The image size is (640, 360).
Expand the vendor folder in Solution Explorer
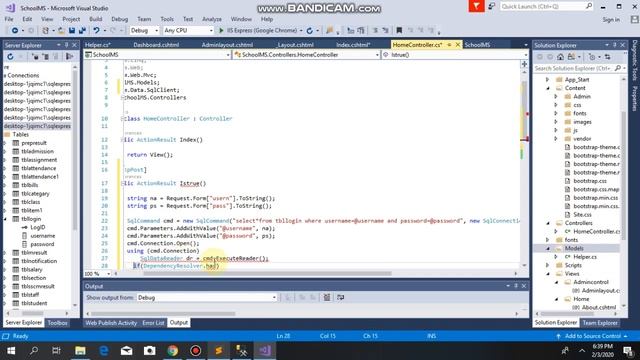(556, 139)
